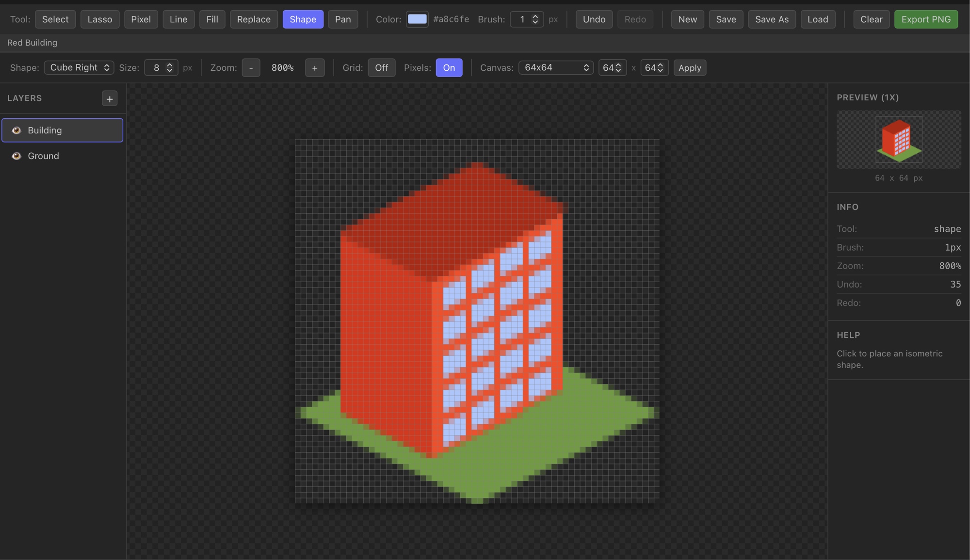970x560 pixels.
Task: Click the preview thumbnail image
Action: tap(898, 140)
